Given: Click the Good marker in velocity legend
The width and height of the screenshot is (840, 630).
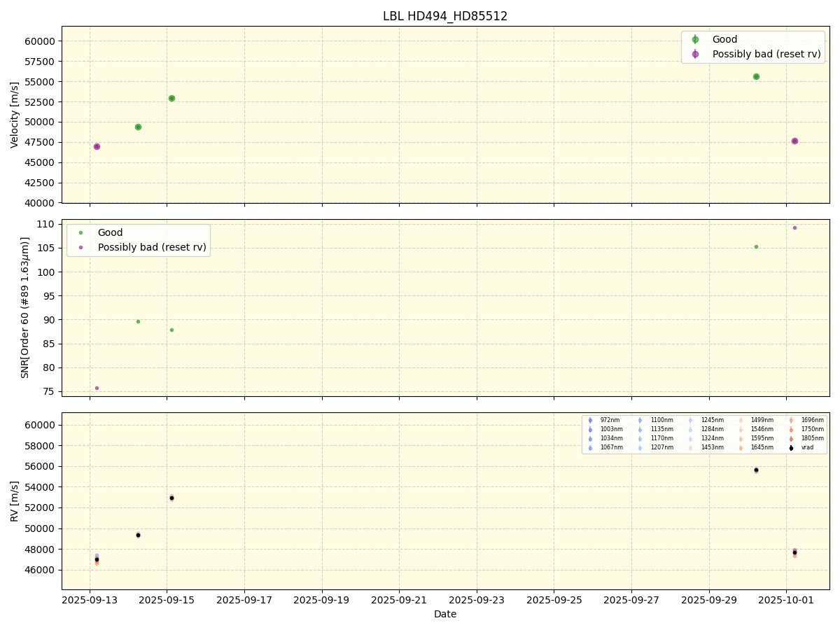Looking at the screenshot, I should tap(695, 40).
